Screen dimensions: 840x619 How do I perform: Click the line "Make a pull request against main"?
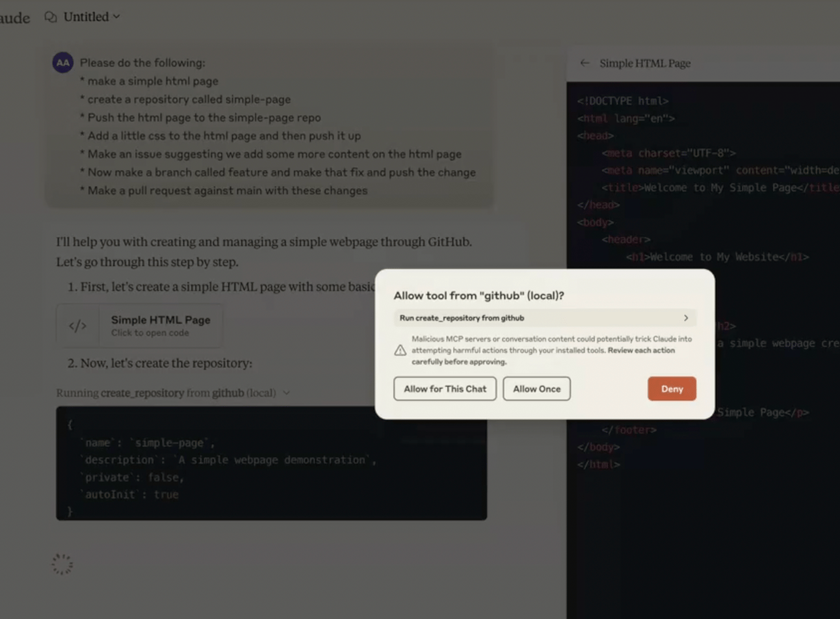(x=228, y=191)
